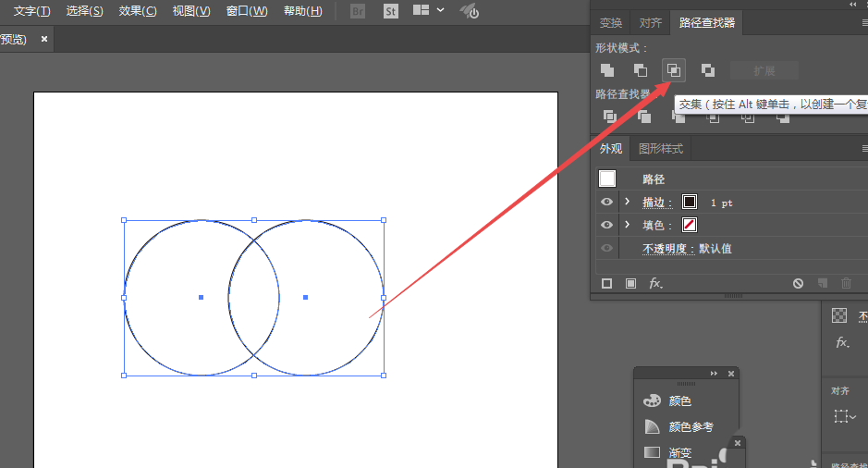Open the 外观 panel flyout menu

point(864,148)
